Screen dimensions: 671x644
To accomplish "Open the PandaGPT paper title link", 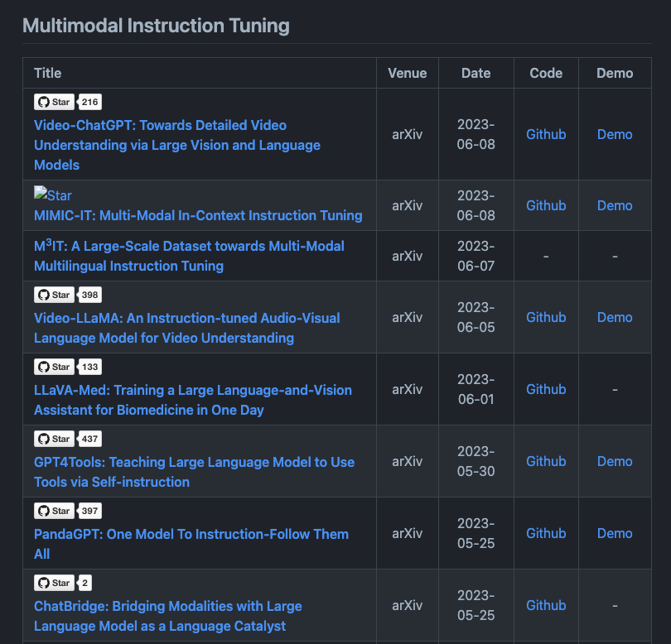I will tap(191, 544).
